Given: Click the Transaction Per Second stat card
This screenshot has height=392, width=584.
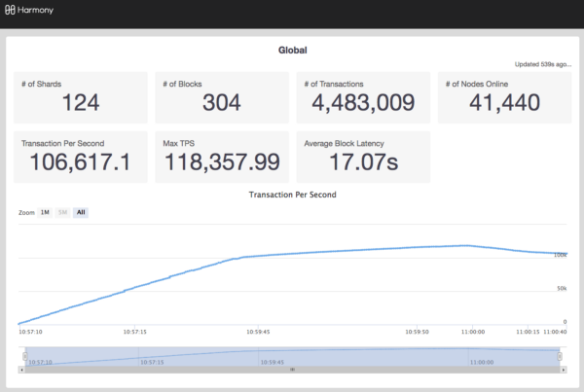Looking at the screenshot, I should pyautogui.click(x=81, y=156).
